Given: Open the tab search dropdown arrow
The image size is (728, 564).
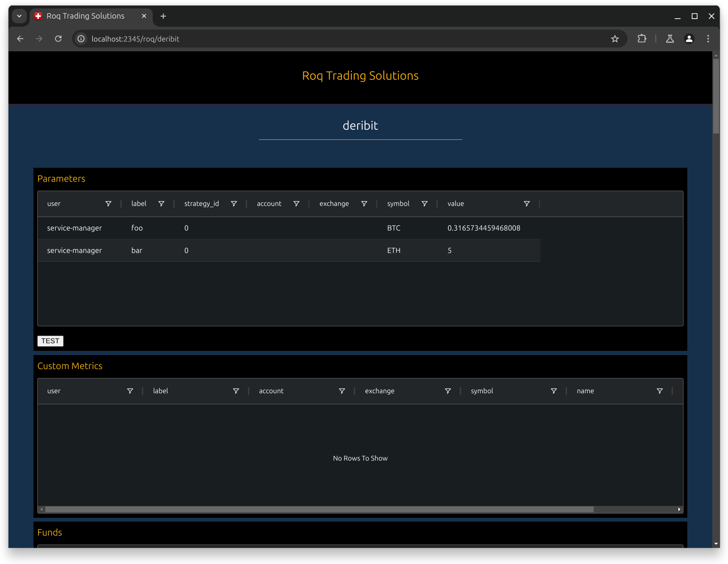Looking at the screenshot, I should pos(19,16).
